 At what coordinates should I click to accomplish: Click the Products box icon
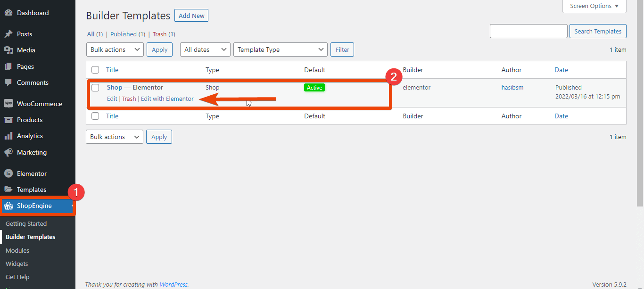click(8, 120)
